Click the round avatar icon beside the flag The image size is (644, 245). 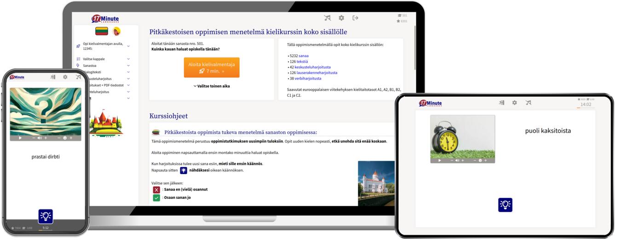(x=117, y=31)
